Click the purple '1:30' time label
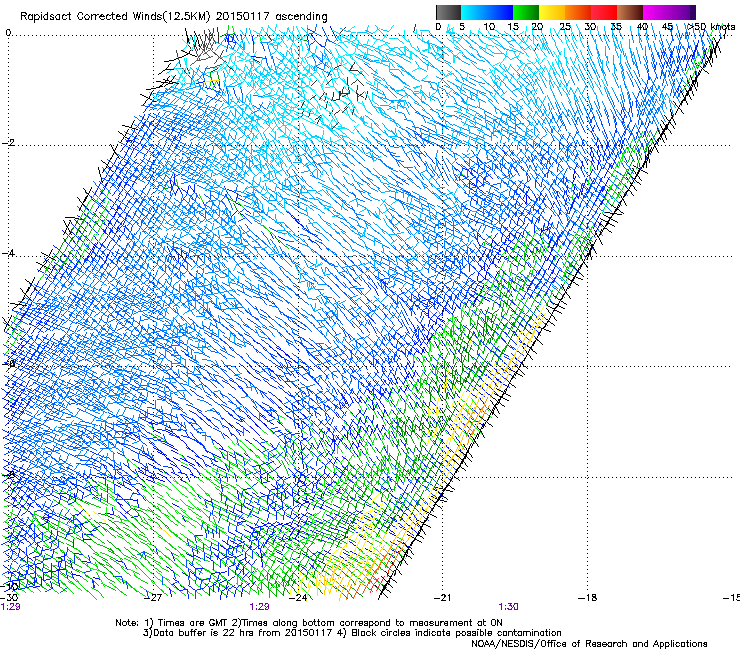This screenshot has width=740, height=650. click(508, 607)
